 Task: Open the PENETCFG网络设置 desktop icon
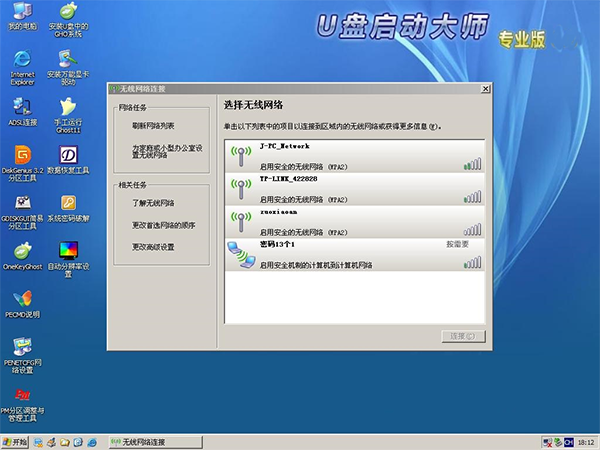[x=22, y=346]
